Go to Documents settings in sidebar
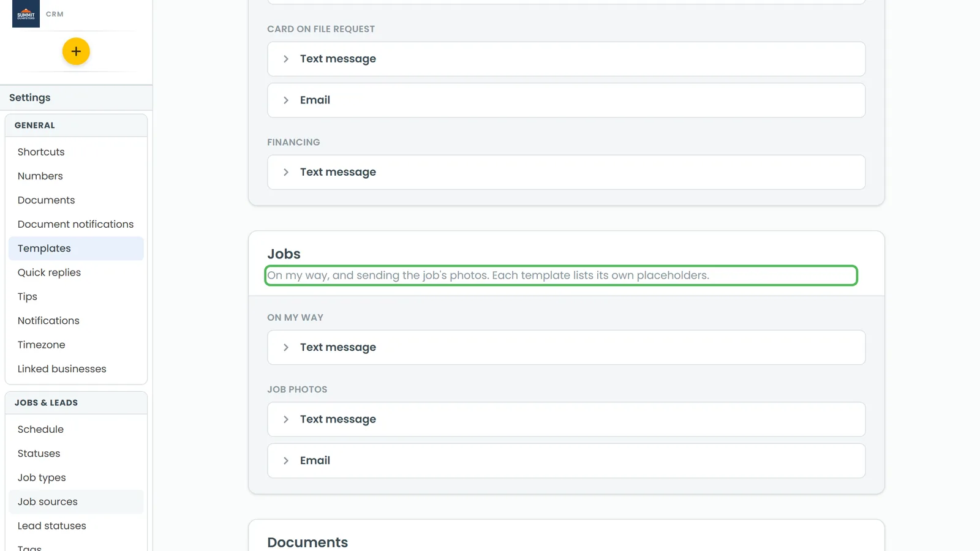The height and width of the screenshot is (551, 980). (76, 200)
